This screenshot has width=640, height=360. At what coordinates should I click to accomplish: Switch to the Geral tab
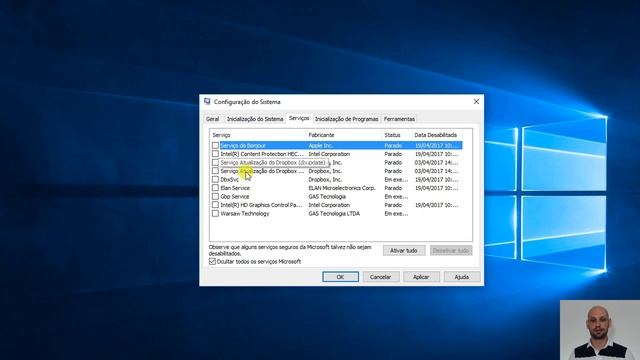[212, 119]
